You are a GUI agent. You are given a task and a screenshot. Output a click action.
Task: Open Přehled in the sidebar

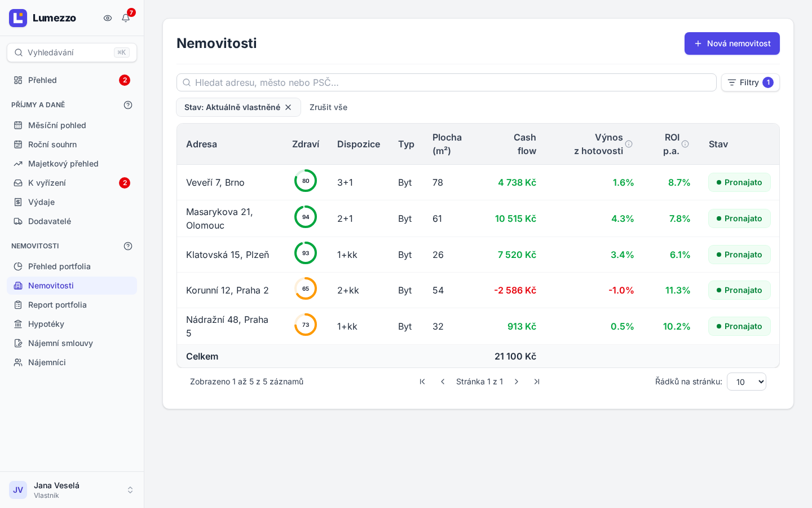point(72,80)
